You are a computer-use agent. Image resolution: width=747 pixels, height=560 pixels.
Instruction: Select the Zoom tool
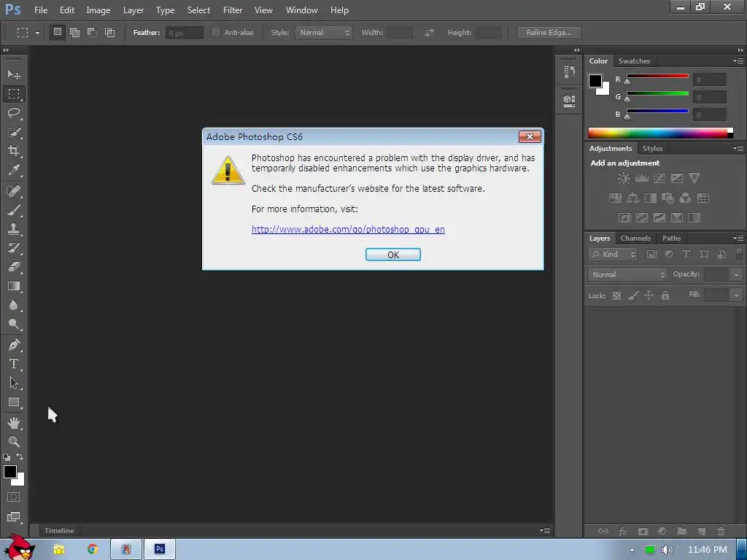[x=14, y=441]
